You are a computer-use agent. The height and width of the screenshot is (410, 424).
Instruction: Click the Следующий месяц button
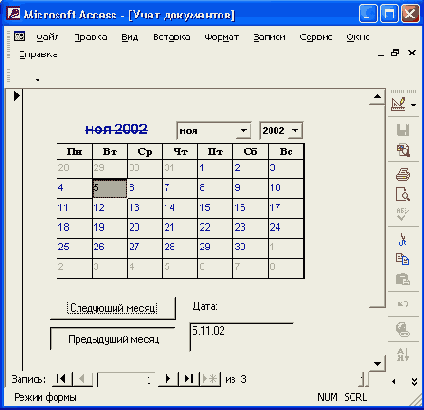pos(113,308)
